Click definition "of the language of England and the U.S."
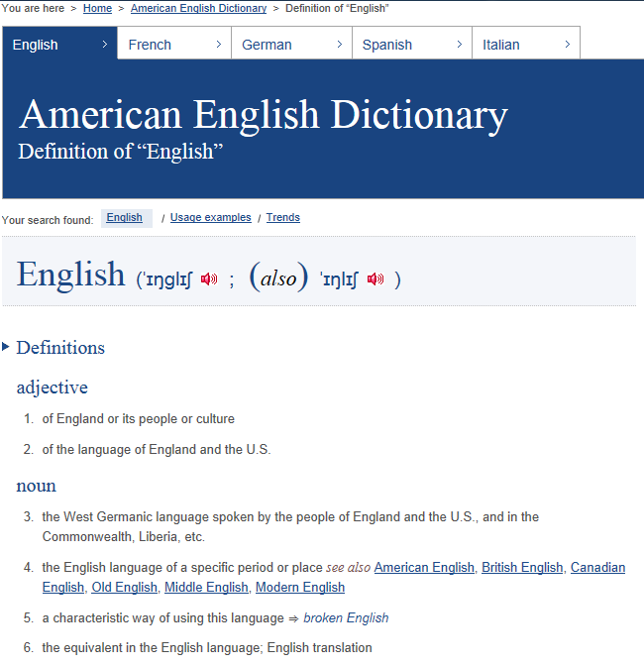Image resolution: width=644 pixels, height=666 pixels. coord(157,449)
